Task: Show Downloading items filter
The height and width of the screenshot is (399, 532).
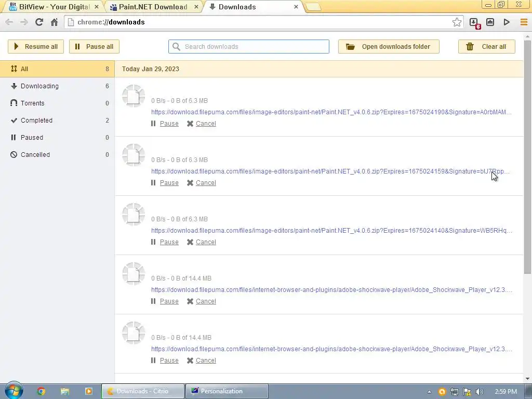Action: [x=57, y=86]
